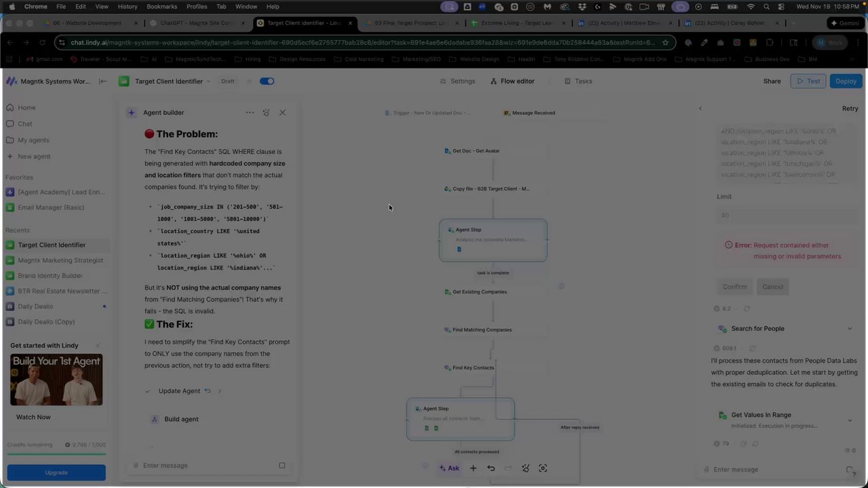
Task: Open Magntk Marketing Strategist agent
Action: [56, 260]
